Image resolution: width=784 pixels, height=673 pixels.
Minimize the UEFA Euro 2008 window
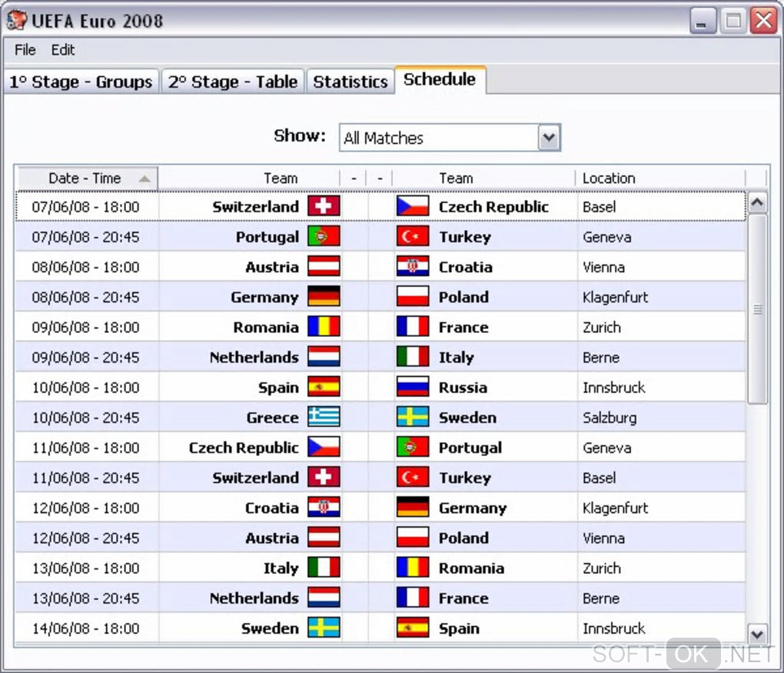703,21
